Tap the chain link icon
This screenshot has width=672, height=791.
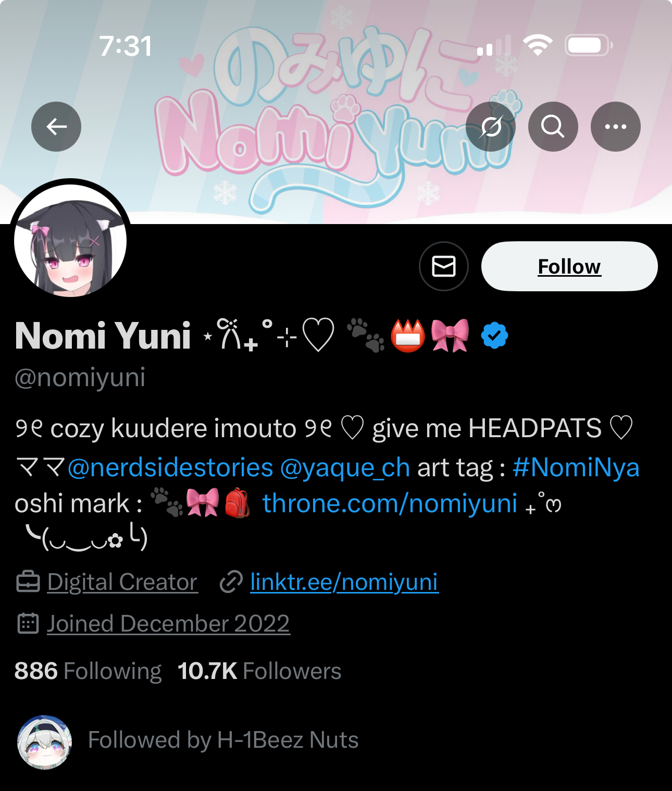(231, 582)
